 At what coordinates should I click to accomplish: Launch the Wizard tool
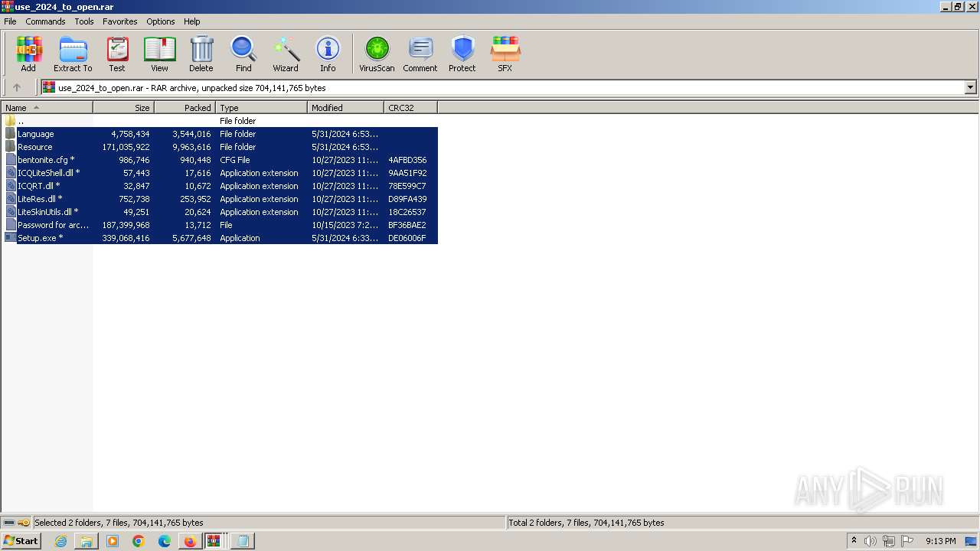(286, 54)
